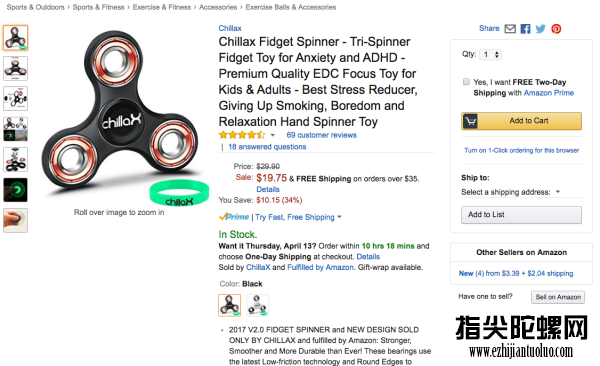600x366 pixels.
Task: Open the Qty quantity dropdown
Action: [x=490, y=54]
